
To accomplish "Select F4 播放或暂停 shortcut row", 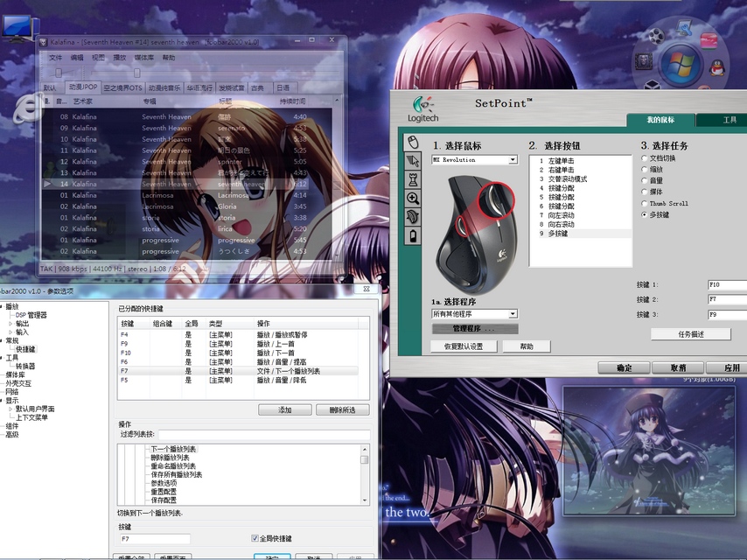I will [x=238, y=334].
